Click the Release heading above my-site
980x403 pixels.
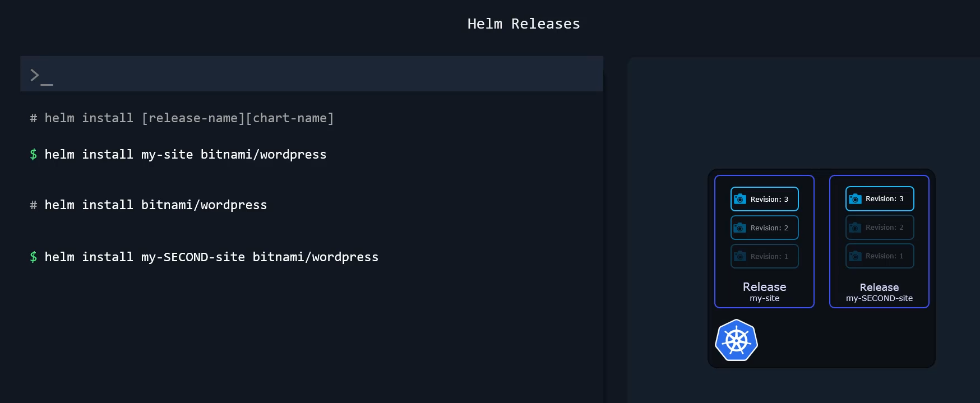[765, 286]
